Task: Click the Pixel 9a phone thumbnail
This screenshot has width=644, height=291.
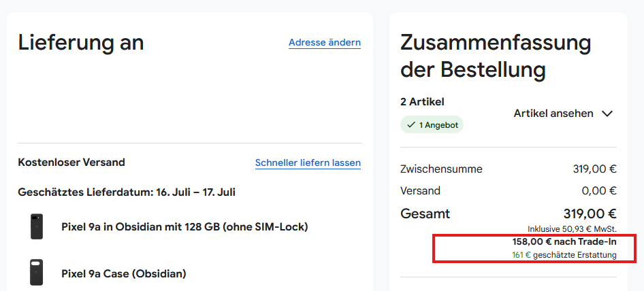Action: (x=37, y=226)
